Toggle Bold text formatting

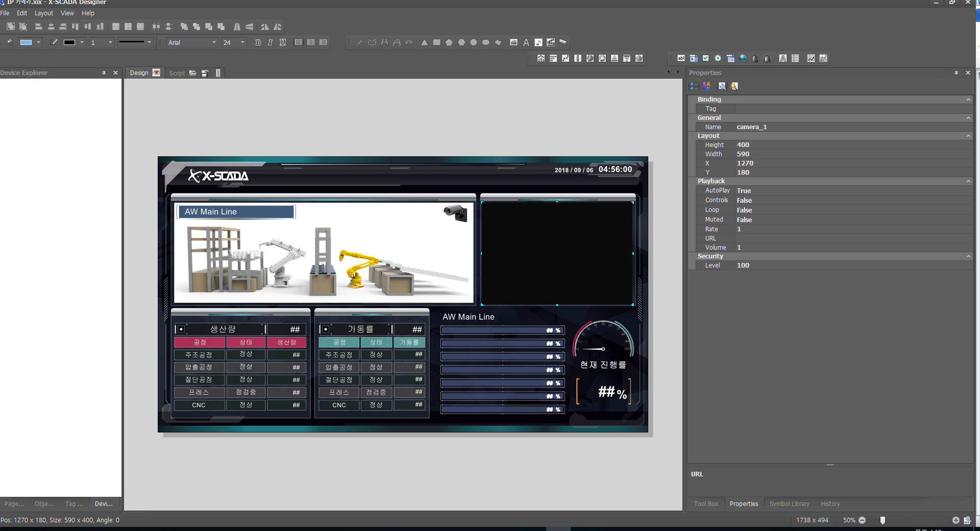tap(258, 42)
